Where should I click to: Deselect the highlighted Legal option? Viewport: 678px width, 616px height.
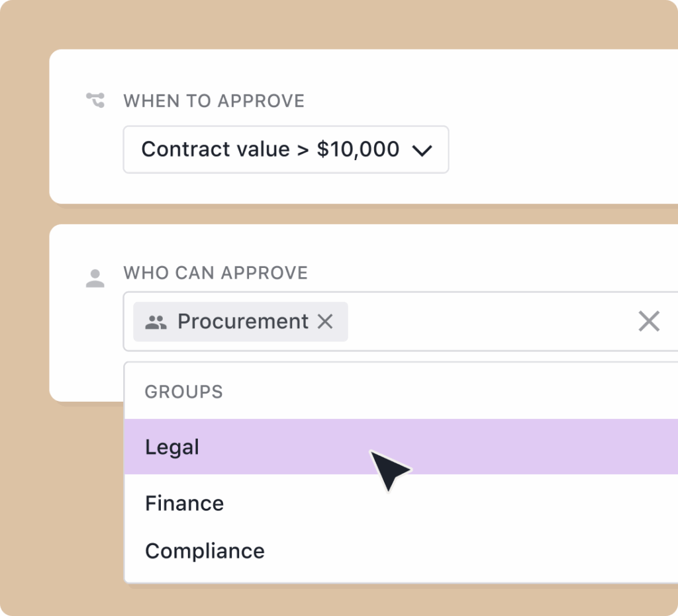172,447
